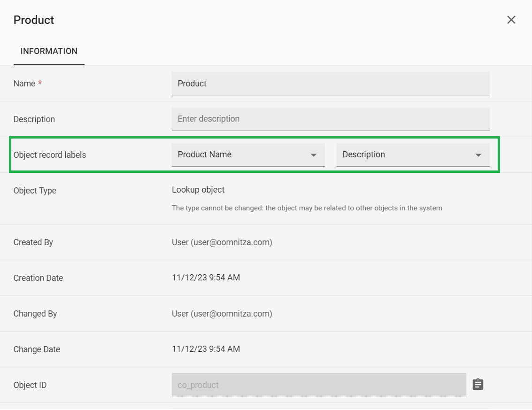The image size is (532, 410).
Task: Open the Description record label dropdown
Action: 406,155
